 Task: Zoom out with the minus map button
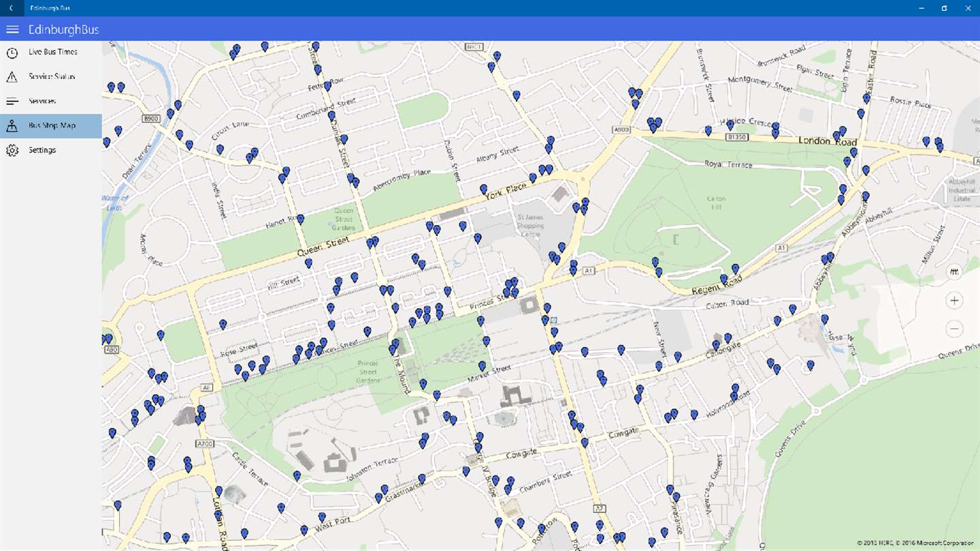coord(955,329)
